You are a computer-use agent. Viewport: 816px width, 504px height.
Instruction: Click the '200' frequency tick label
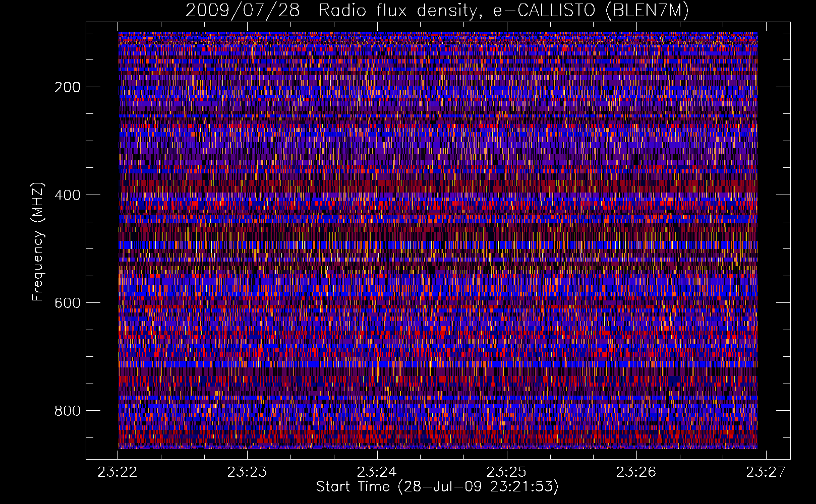pyautogui.click(x=68, y=87)
